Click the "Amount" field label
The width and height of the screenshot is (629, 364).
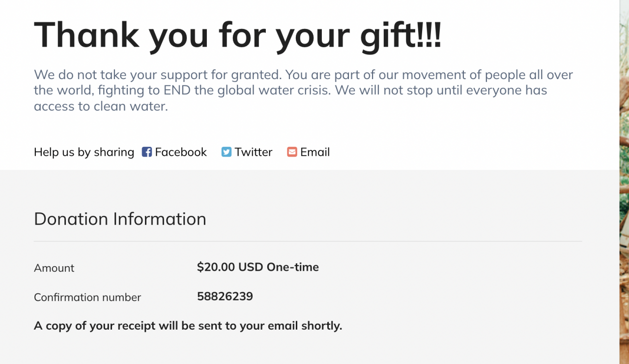(x=54, y=268)
